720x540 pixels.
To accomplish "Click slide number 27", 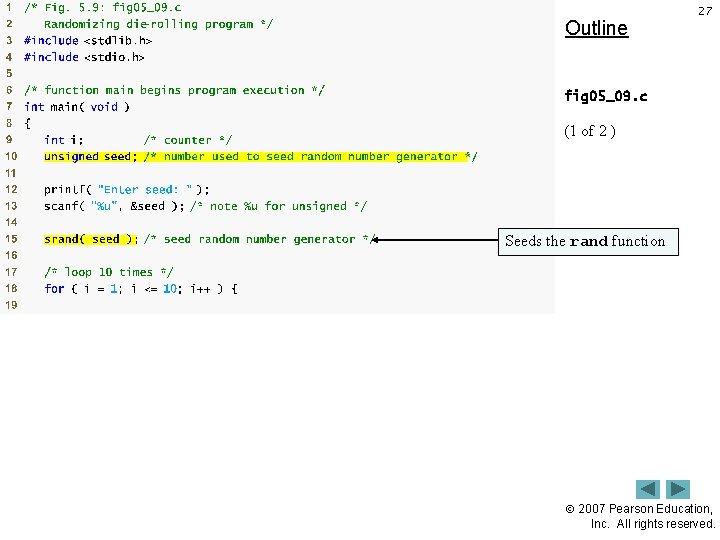I will pyautogui.click(x=705, y=11).
